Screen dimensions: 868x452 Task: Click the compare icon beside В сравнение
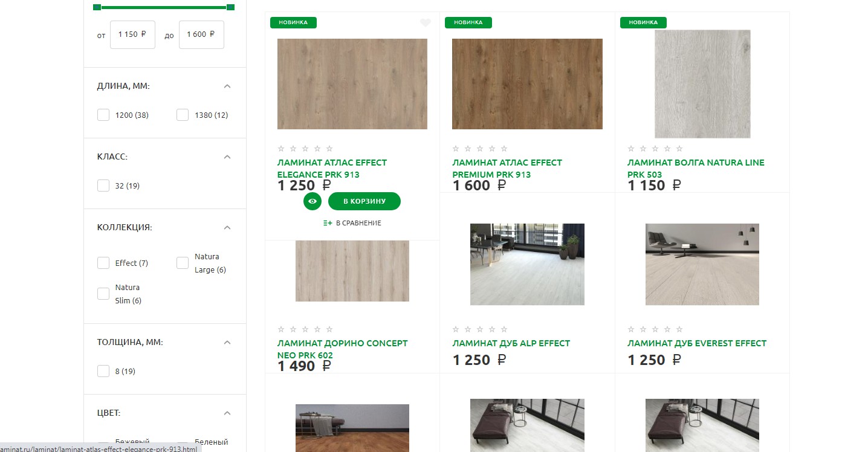click(x=328, y=223)
